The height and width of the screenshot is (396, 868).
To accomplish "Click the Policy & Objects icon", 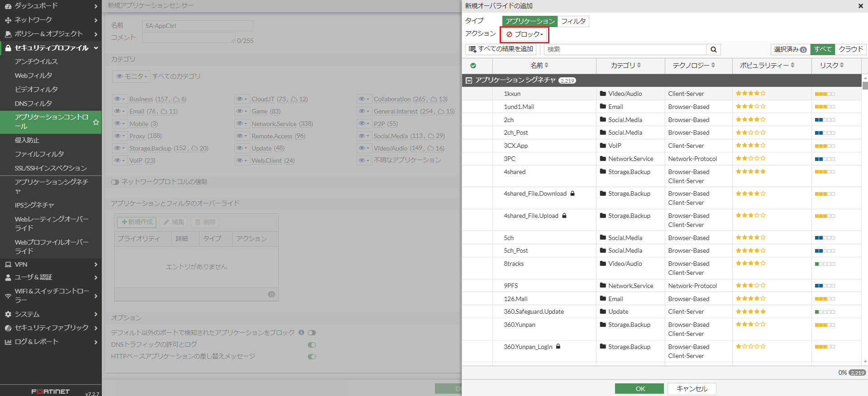I will pyautogui.click(x=8, y=34).
